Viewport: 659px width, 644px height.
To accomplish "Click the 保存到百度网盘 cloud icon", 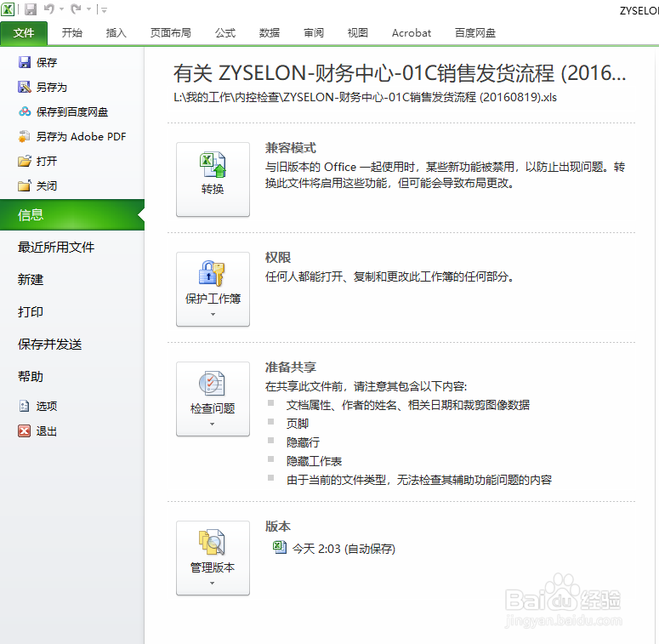I will [x=25, y=111].
